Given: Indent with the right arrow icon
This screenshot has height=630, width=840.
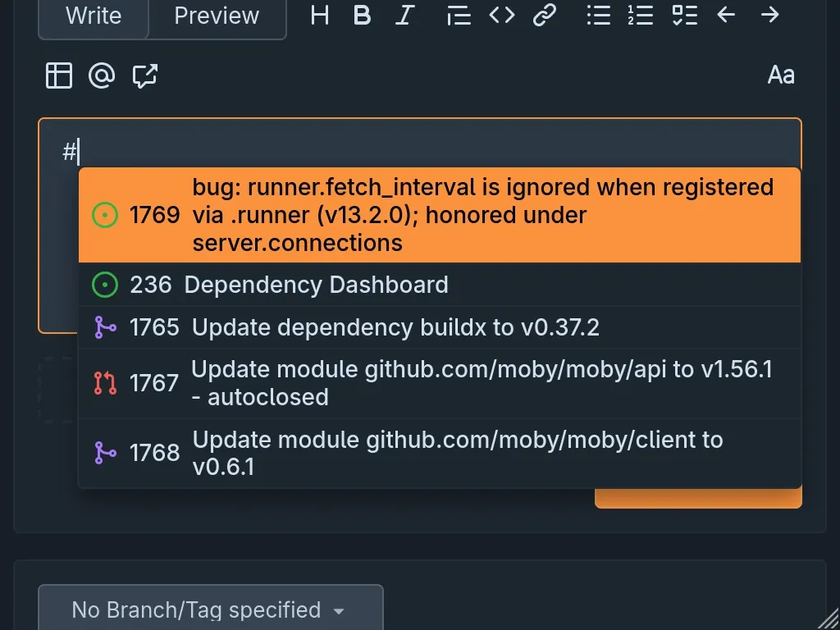Looking at the screenshot, I should pyautogui.click(x=769, y=15).
